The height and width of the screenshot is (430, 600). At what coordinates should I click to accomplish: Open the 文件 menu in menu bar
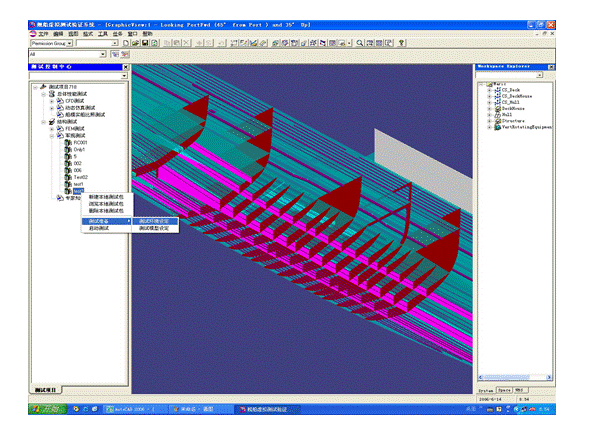tap(43, 33)
